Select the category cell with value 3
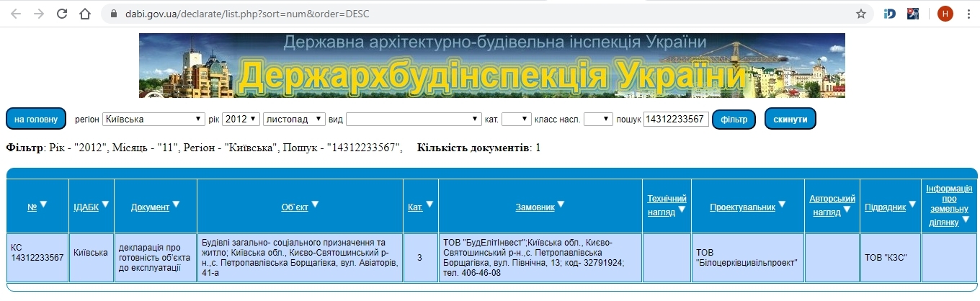The width and height of the screenshot is (980, 301). [x=420, y=257]
